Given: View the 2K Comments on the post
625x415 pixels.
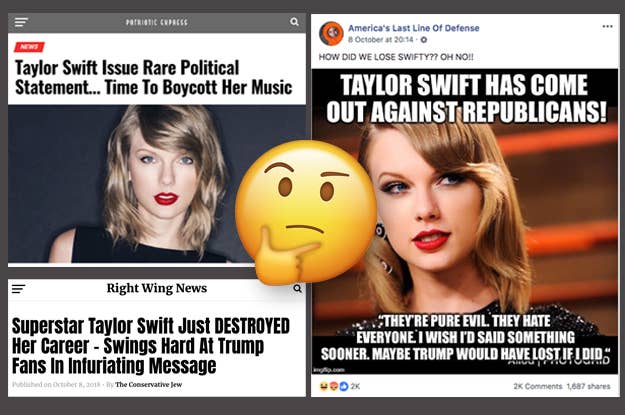Looking at the screenshot, I should point(537,386).
